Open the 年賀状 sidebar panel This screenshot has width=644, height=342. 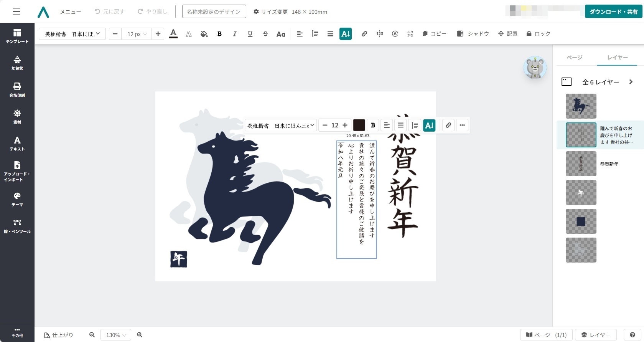17,63
